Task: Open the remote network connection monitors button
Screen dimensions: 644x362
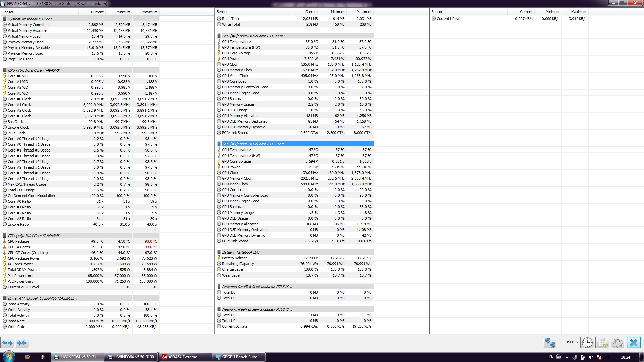Action: coord(550,343)
